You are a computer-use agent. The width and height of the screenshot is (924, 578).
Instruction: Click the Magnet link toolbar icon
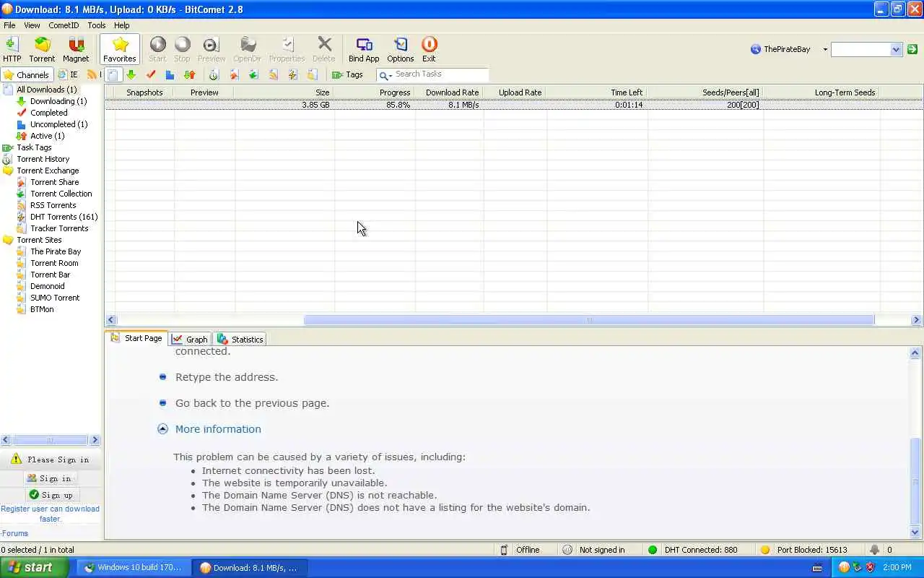pos(76,49)
